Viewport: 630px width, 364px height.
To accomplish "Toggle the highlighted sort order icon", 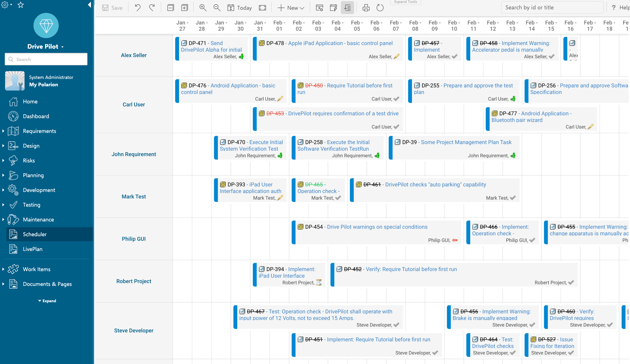I will click(347, 8).
